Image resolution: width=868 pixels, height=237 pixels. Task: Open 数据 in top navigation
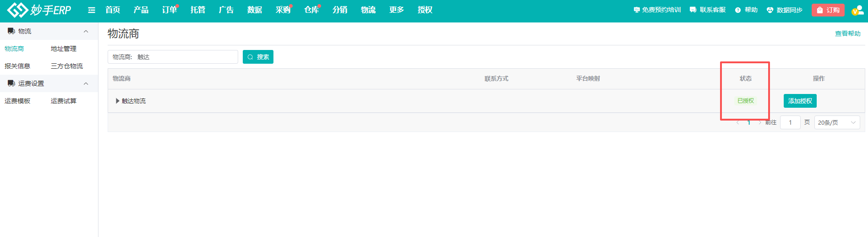click(x=255, y=10)
